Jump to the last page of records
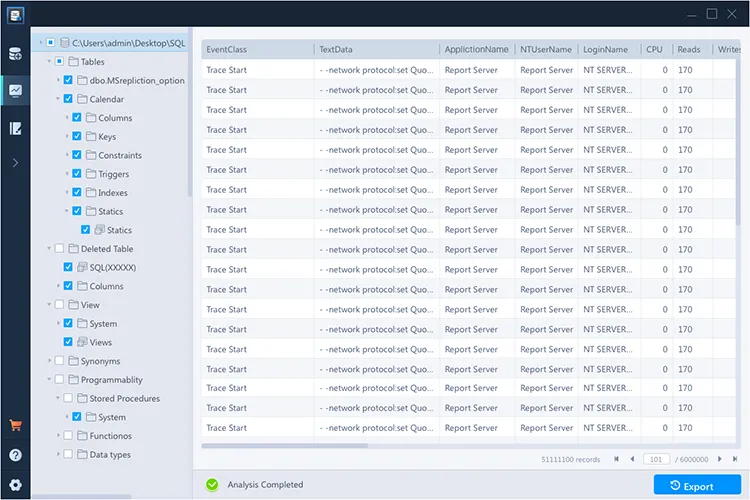 click(735, 459)
